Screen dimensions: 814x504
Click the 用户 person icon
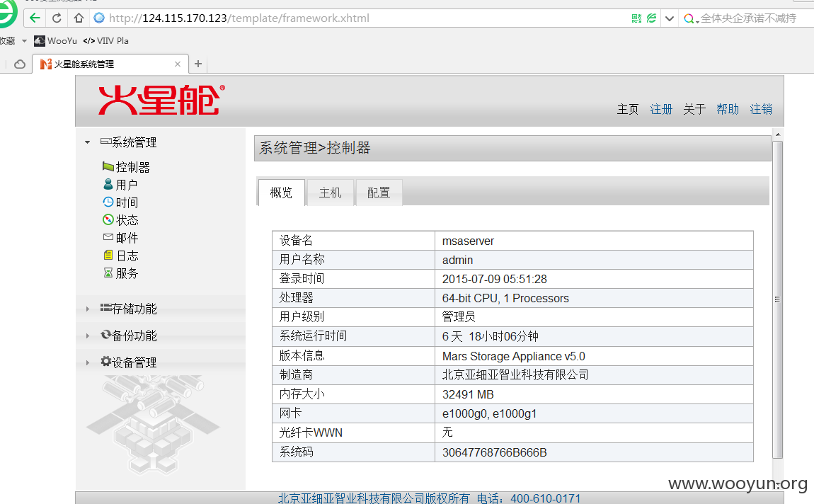coord(108,184)
